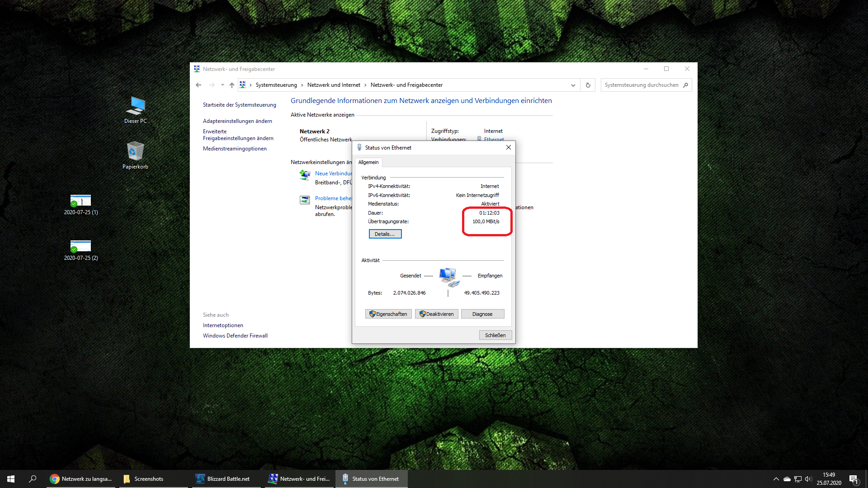This screenshot has height=488, width=868.
Task: Click the up-arrow navigation icon
Action: (x=232, y=85)
